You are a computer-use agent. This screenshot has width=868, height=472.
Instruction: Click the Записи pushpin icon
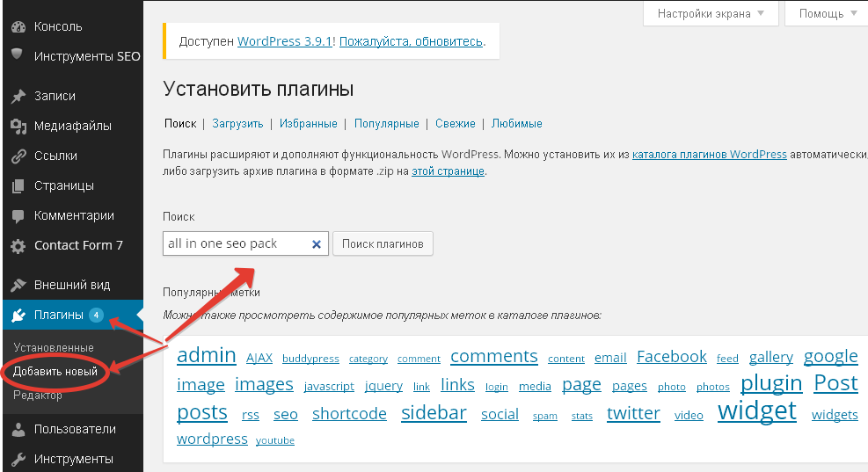pos(18,97)
